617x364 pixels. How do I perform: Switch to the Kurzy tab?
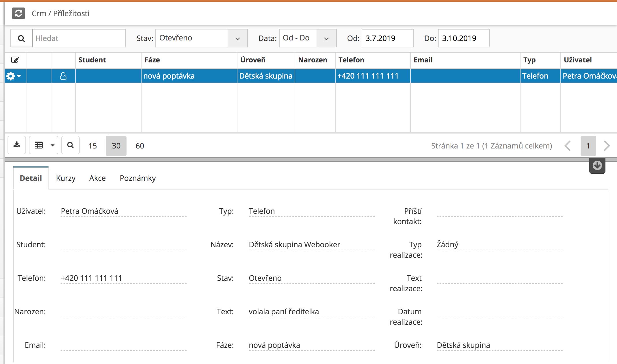pos(66,178)
